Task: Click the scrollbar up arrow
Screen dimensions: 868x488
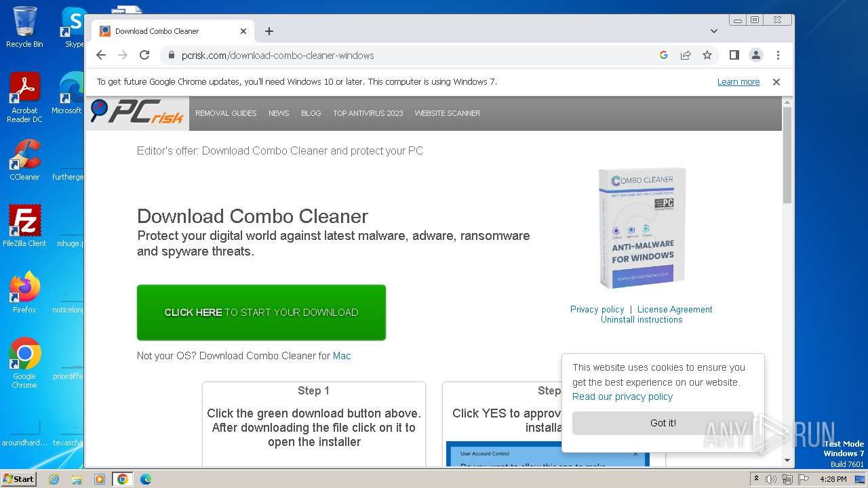Action: pyautogui.click(x=787, y=103)
